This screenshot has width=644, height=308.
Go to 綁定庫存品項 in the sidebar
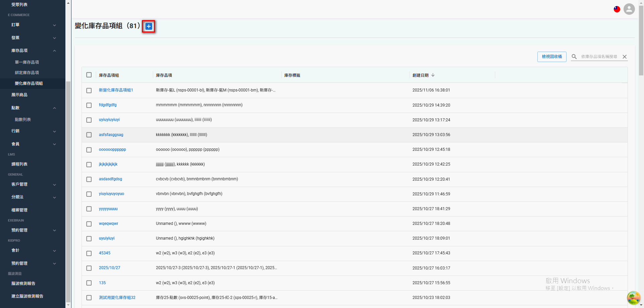[27, 73]
